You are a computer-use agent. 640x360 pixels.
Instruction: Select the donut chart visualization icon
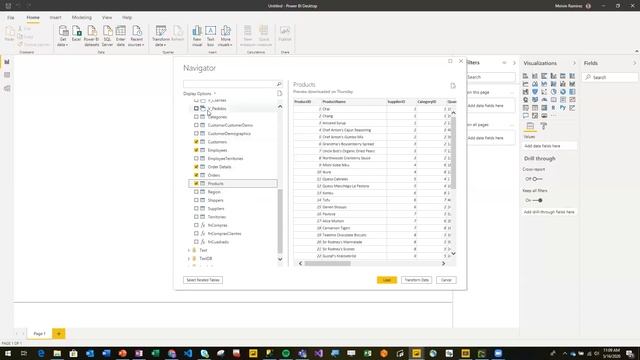click(563, 92)
